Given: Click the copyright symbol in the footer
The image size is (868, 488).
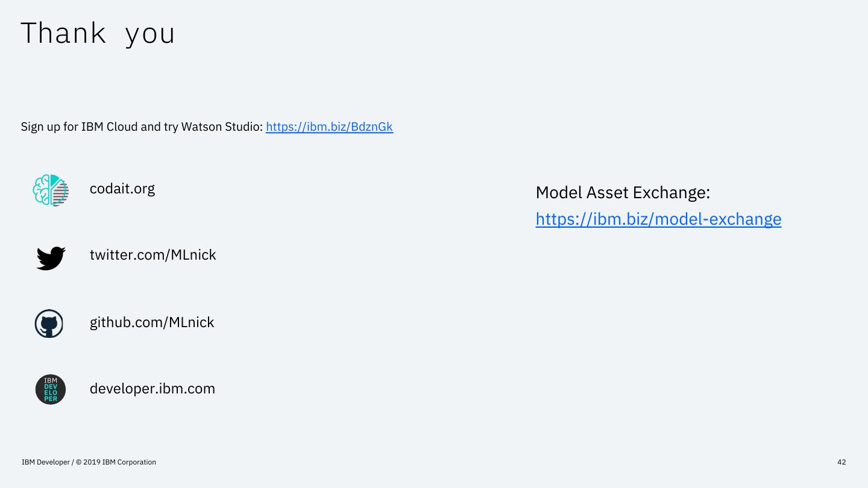Looking at the screenshot, I should (x=78, y=462).
